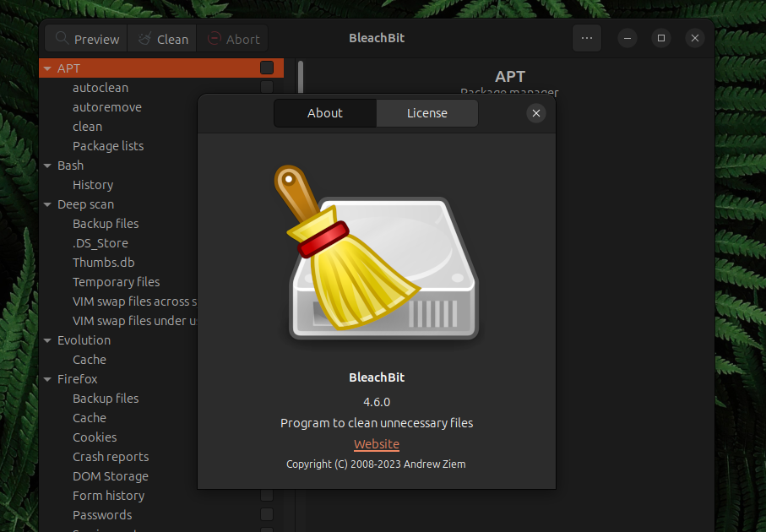Screen dimensions: 766x532
Task: Select Crash reports under Firefox
Action: click(x=111, y=457)
